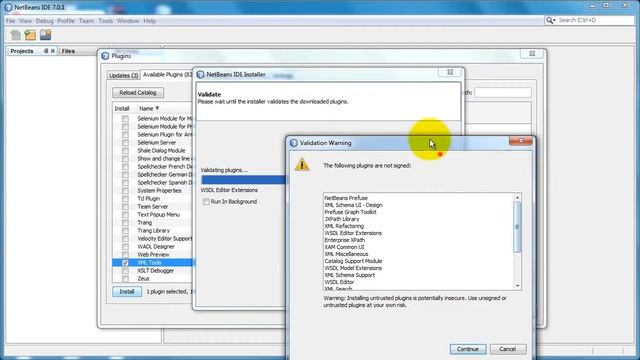Check the Selenium Server install checkbox
Screen dimensions: 640x360
coord(125,142)
